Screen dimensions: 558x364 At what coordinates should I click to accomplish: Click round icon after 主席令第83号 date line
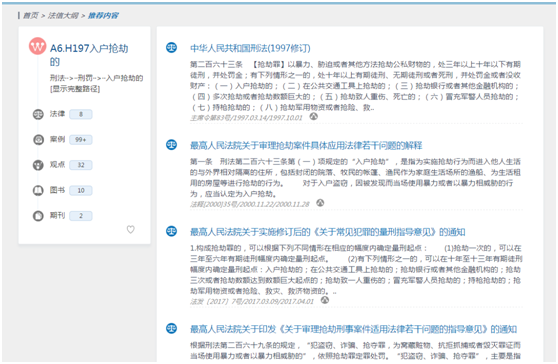(313, 116)
